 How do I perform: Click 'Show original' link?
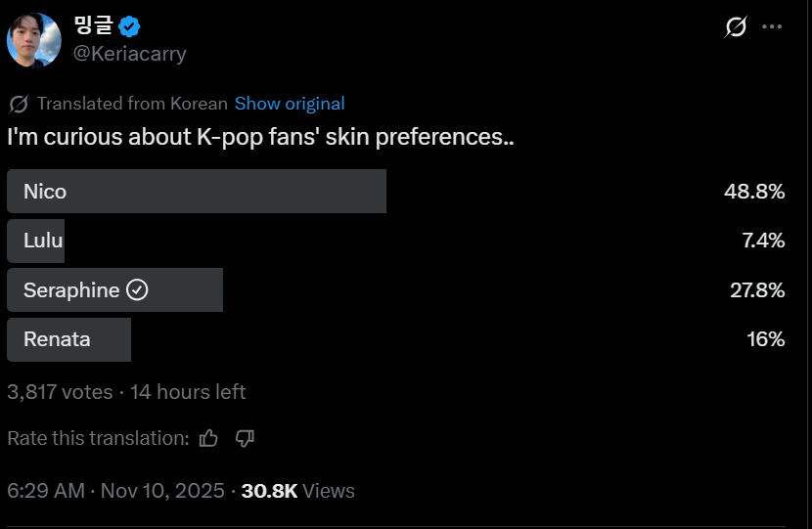(290, 104)
